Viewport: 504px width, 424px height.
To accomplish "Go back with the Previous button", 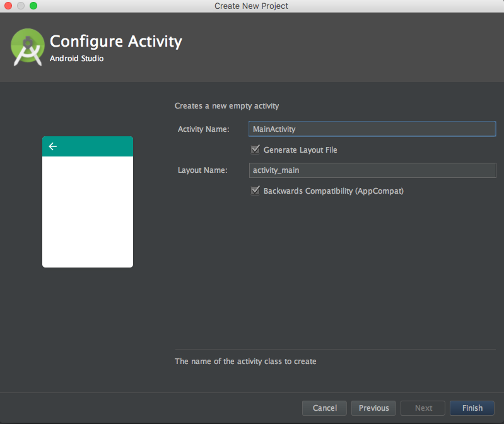I will click(x=373, y=408).
